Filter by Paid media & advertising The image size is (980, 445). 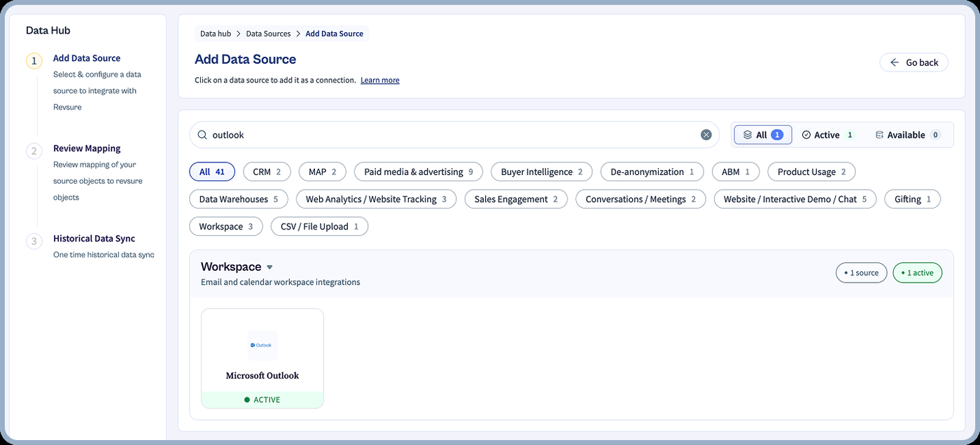(x=419, y=171)
